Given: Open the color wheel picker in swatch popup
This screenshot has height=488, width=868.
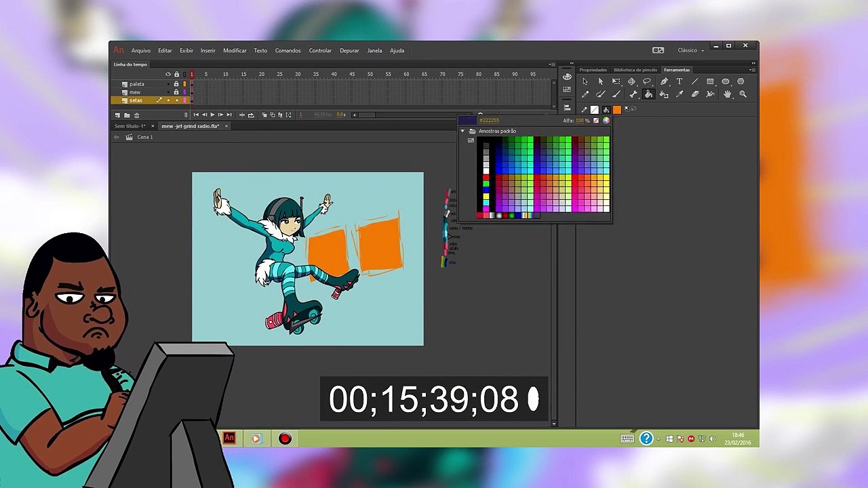Looking at the screenshot, I should tap(606, 121).
